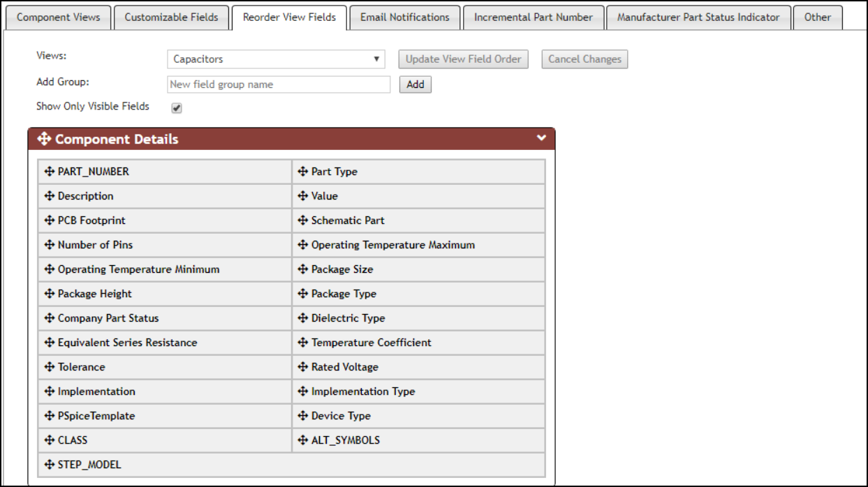Click the Component Details group move icon

(x=42, y=138)
